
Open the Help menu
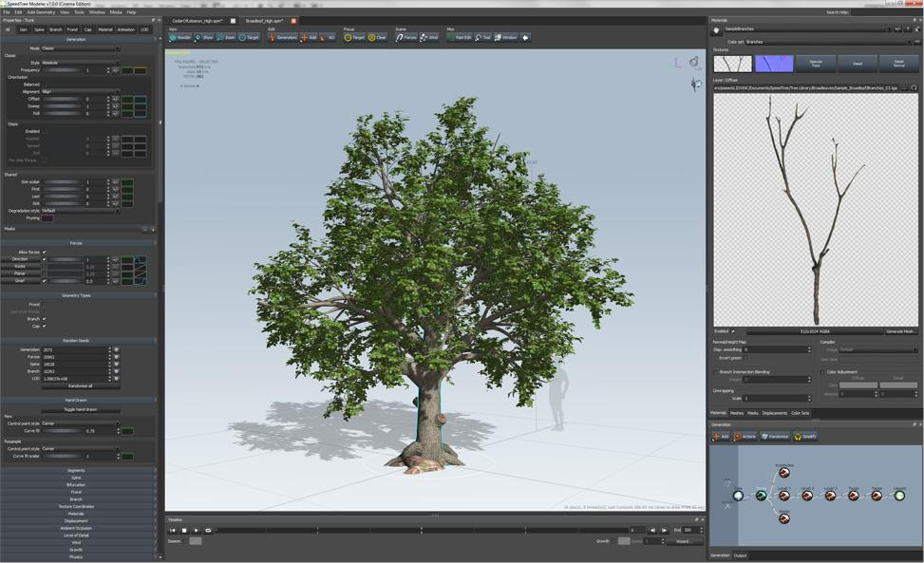click(x=131, y=11)
